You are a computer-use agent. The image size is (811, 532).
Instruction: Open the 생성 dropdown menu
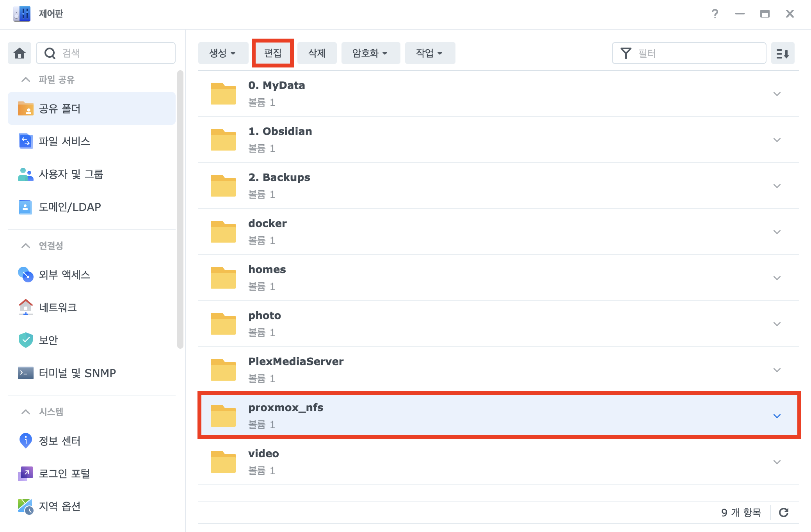coord(222,53)
